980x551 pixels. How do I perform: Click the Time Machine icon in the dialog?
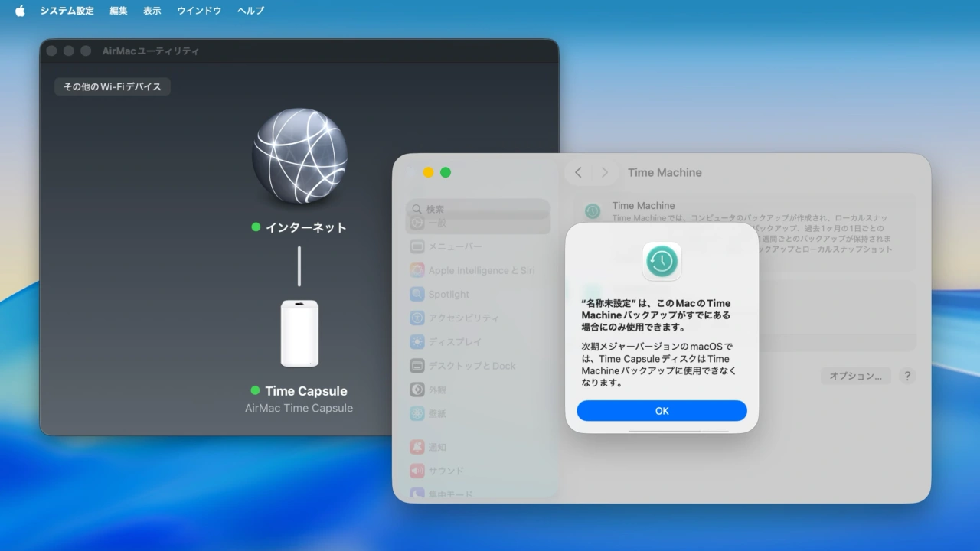click(x=661, y=261)
